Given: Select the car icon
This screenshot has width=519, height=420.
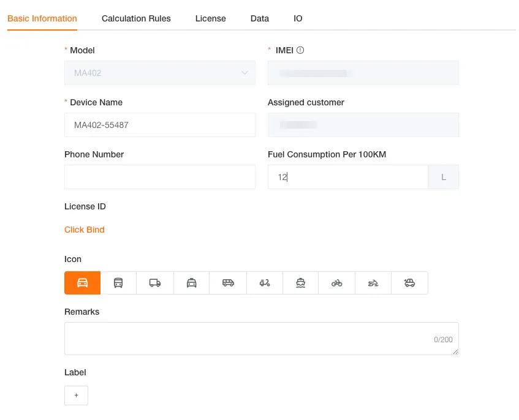Looking at the screenshot, I should point(82,283).
